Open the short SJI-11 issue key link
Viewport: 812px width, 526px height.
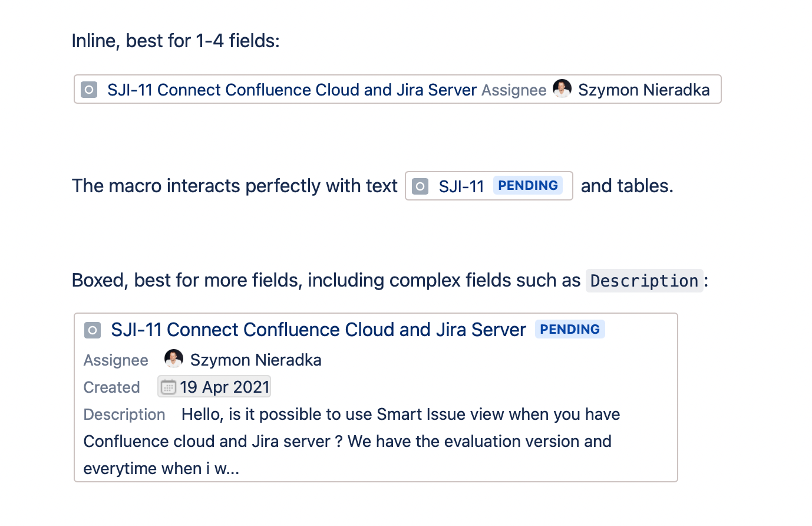(461, 186)
